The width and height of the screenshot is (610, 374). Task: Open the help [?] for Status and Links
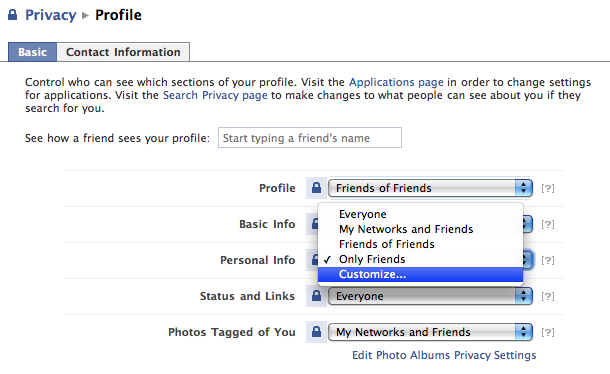(x=548, y=297)
